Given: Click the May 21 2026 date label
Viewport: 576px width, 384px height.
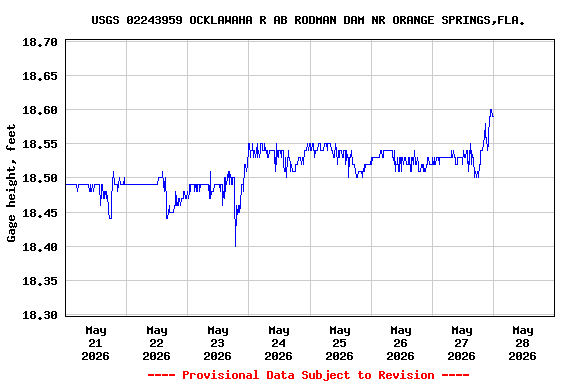Looking at the screenshot, I should point(96,343).
